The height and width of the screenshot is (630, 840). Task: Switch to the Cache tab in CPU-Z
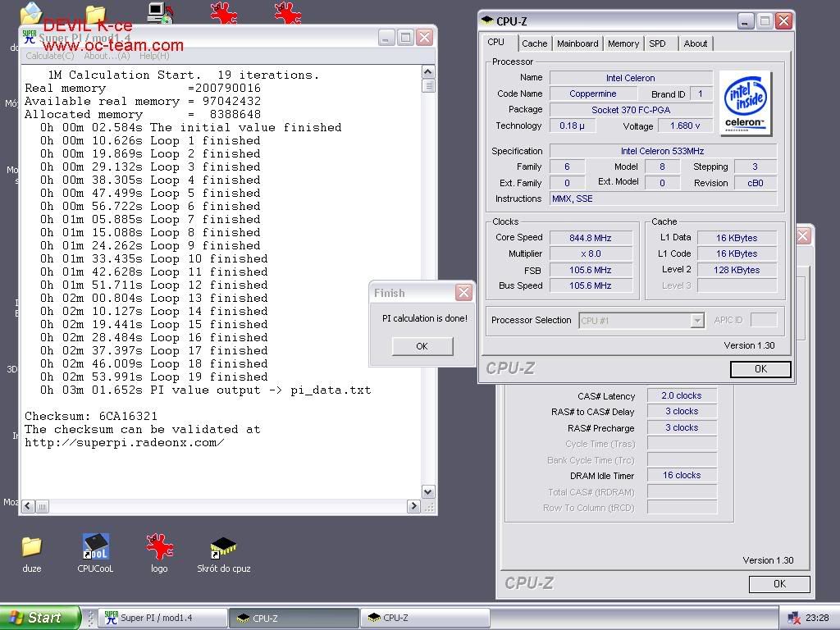pyautogui.click(x=535, y=43)
